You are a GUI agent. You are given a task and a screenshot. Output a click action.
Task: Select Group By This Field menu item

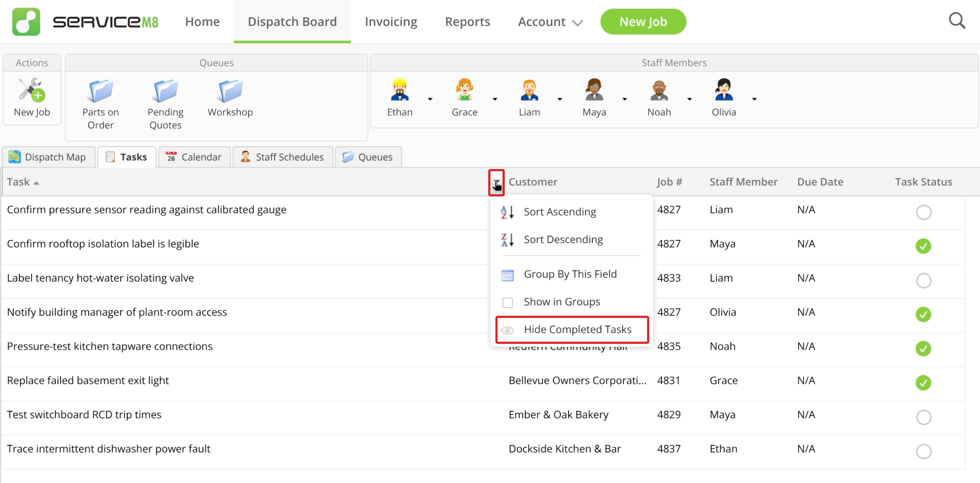pyautogui.click(x=572, y=274)
